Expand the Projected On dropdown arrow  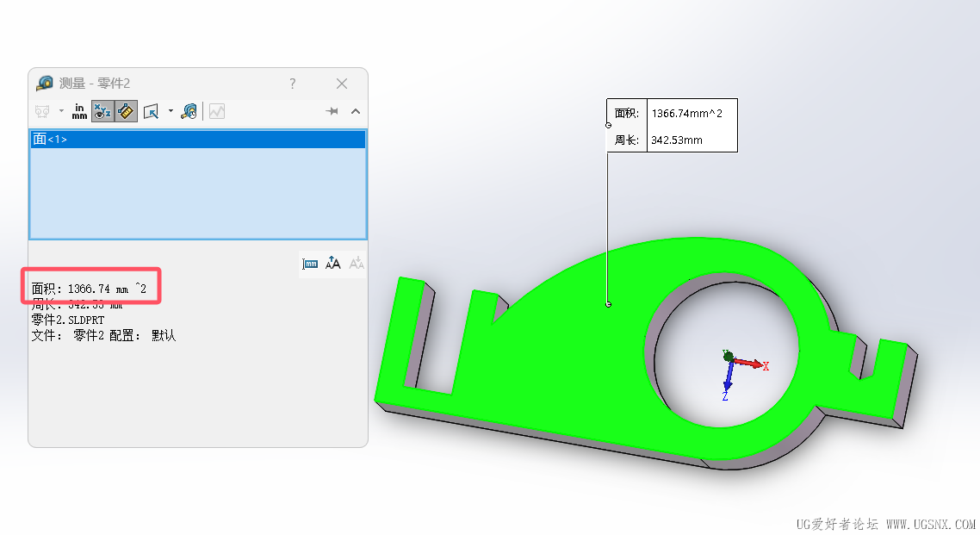[x=171, y=111]
